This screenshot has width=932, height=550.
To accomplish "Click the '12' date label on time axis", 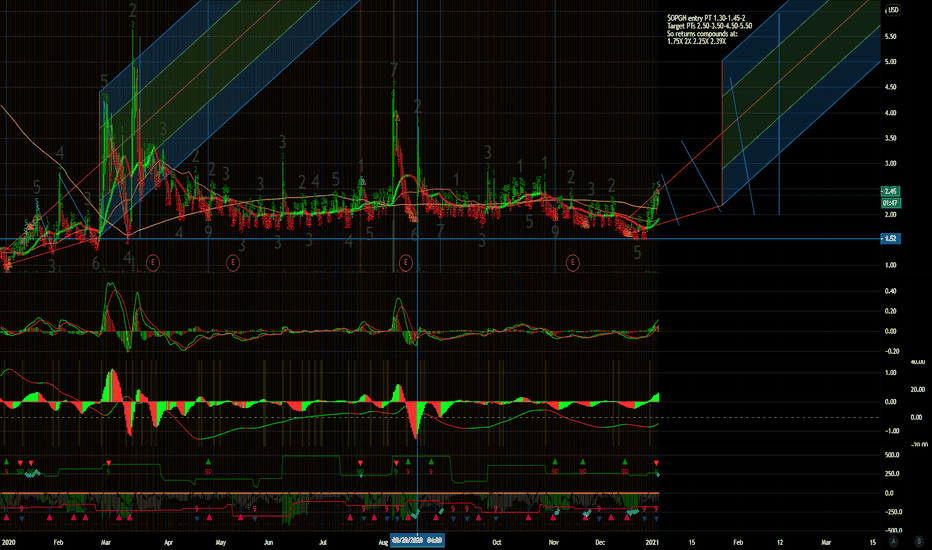I will pyautogui.click(x=780, y=542).
